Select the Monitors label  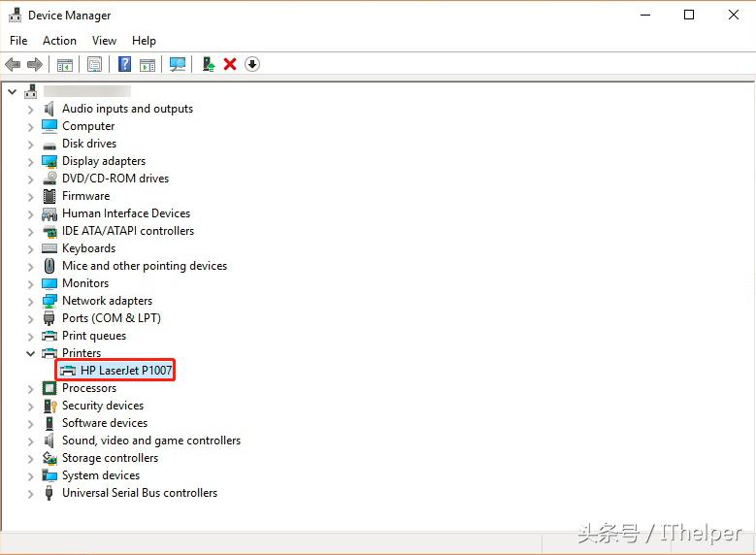[x=85, y=283]
